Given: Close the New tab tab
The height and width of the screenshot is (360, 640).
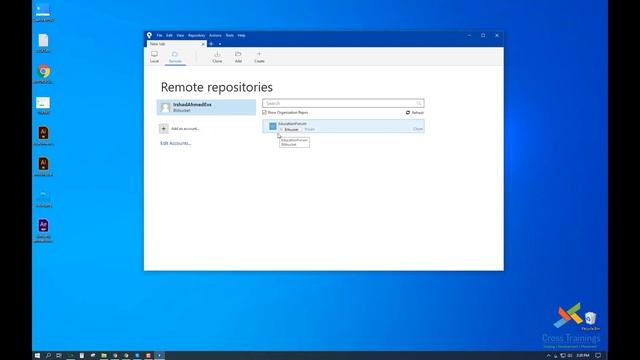Looking at the screenshot, I should 203,44.
